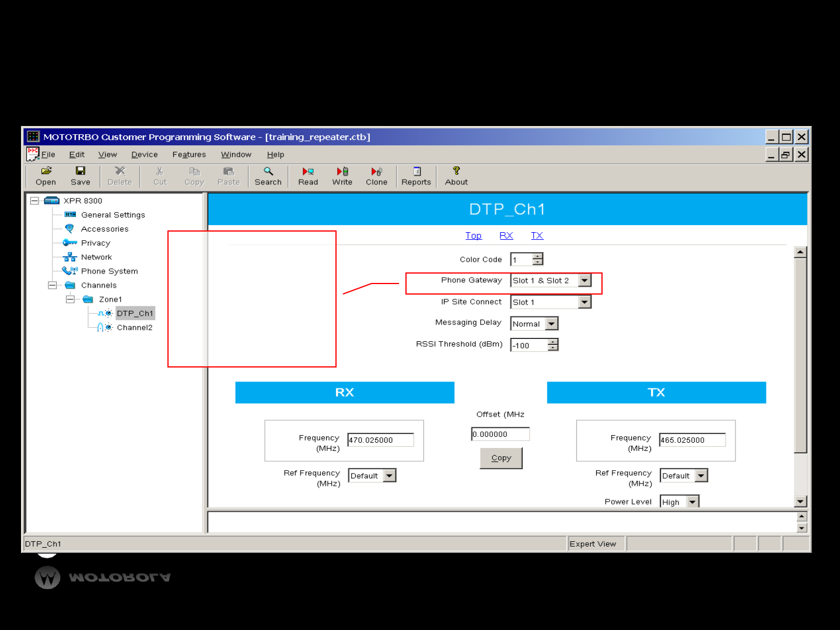Open the Phone Gateway dropdown
This screenshot has width=840, height=630.
584,281
